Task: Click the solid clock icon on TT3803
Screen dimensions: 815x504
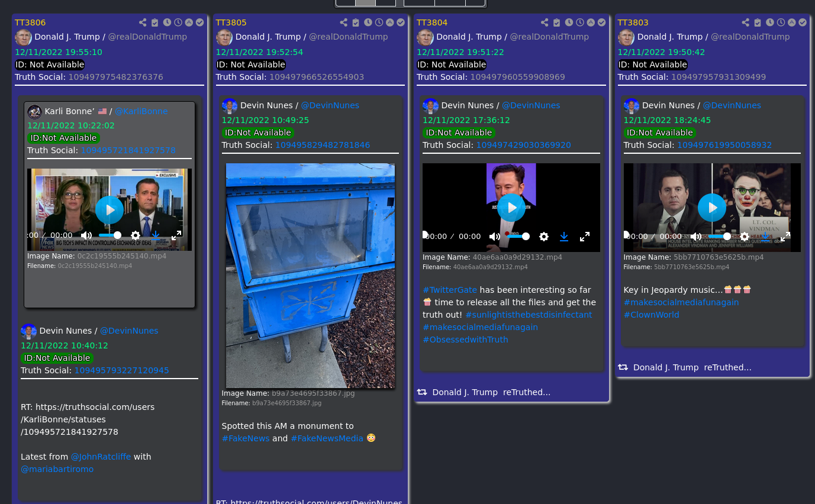Action: tap(770, 22)
